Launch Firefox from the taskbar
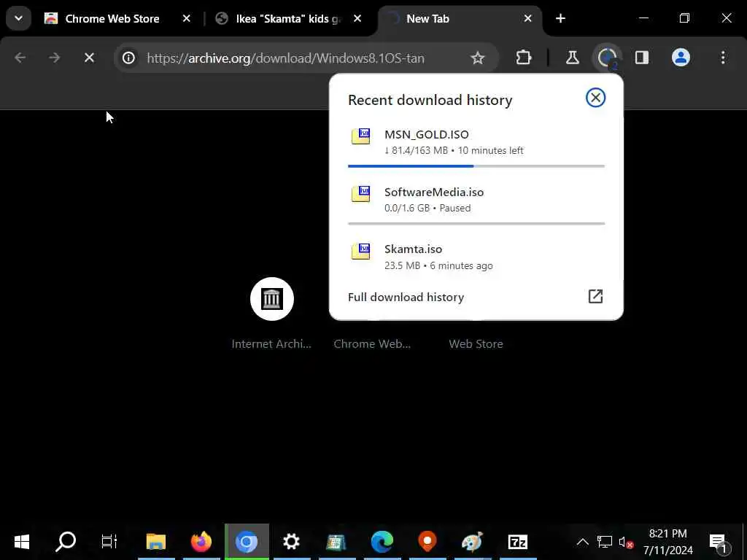 201,542
